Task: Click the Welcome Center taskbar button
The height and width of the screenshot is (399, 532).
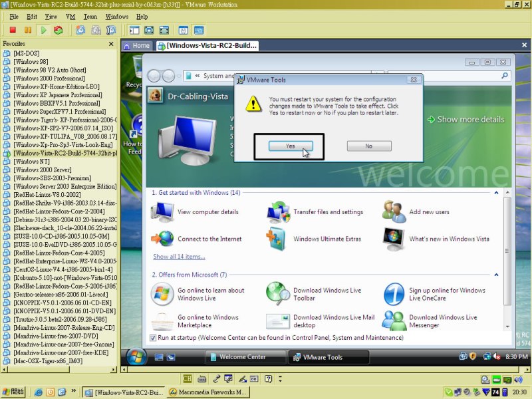Action: tap(245, 357)
